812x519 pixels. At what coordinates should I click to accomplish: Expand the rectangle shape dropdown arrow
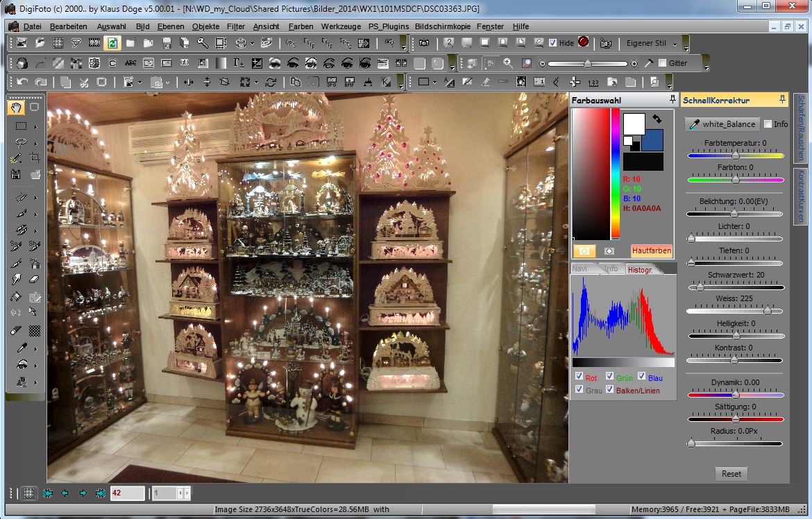pos(435,82)
